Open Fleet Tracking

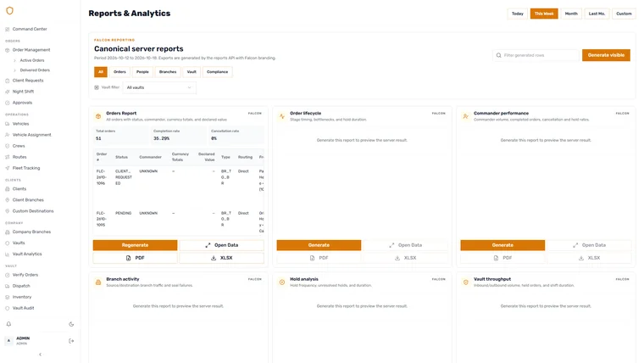(26, 168)
